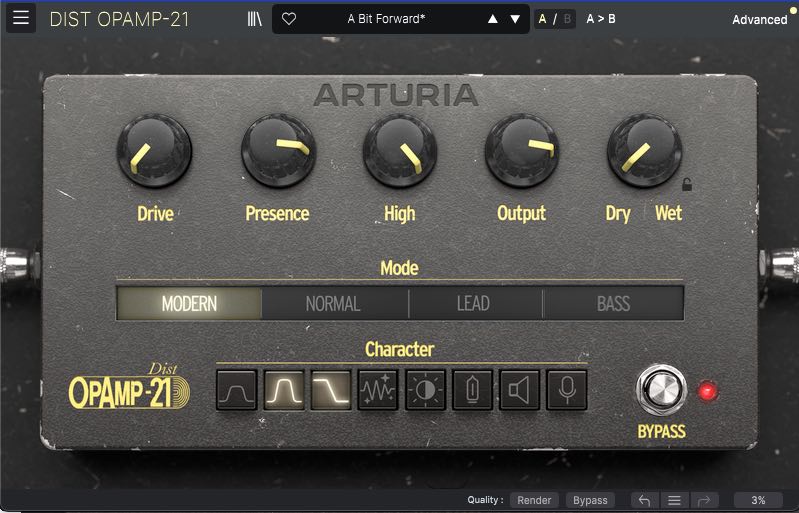Redo the last undone change
799x513 pixels.
coord(704,500)
